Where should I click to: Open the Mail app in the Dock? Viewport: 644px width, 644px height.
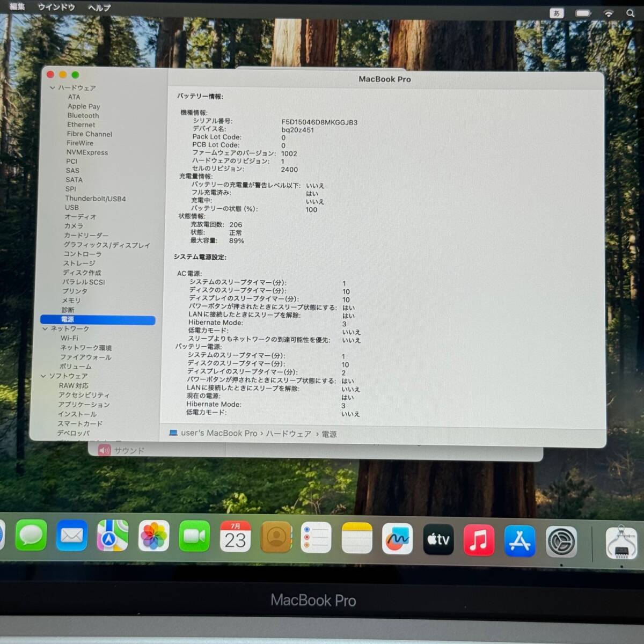coord(72,535)
